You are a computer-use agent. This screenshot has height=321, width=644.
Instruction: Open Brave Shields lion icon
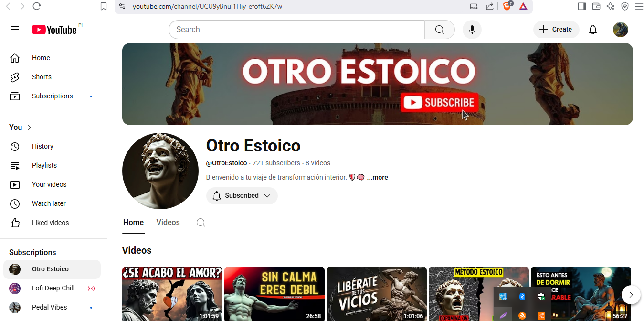pos(507,6)
